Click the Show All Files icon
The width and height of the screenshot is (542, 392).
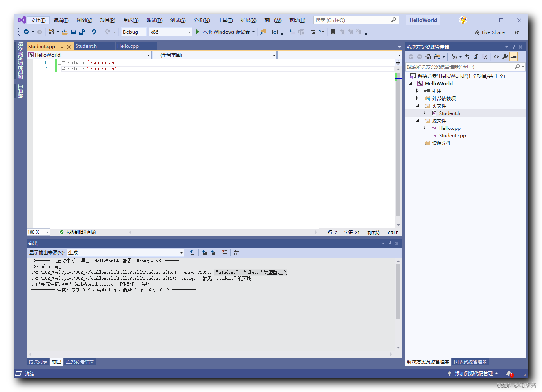coord(485,57)
